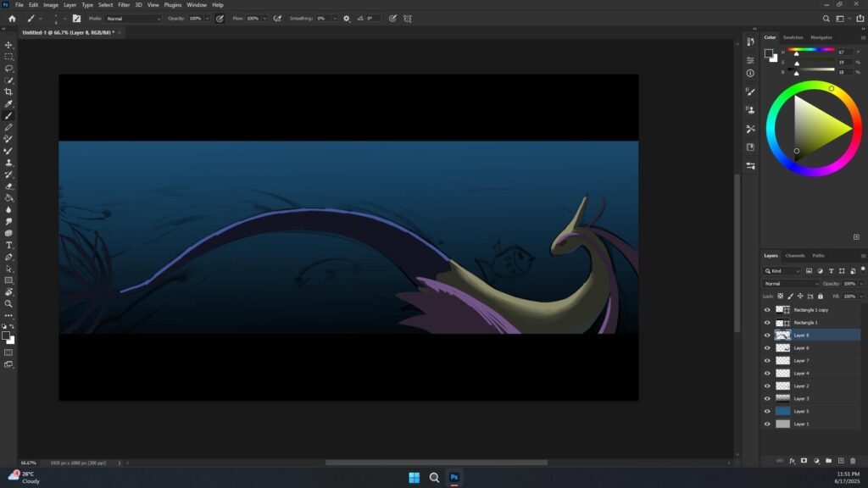The image size is (868, 488).
Task: Select the Eraser tool
Action: coord(8,186)
